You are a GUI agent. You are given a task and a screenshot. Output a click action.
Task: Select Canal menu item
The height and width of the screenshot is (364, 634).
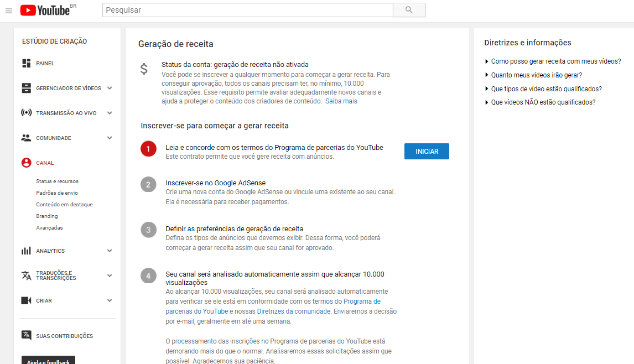coord(45,163)
